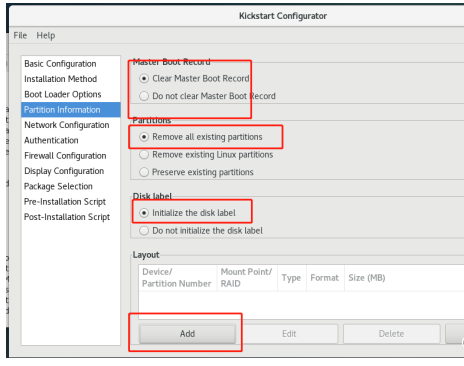Click the Size (MB) column header
The width and height of the screenshot is (464, 366).
(367, 278)
